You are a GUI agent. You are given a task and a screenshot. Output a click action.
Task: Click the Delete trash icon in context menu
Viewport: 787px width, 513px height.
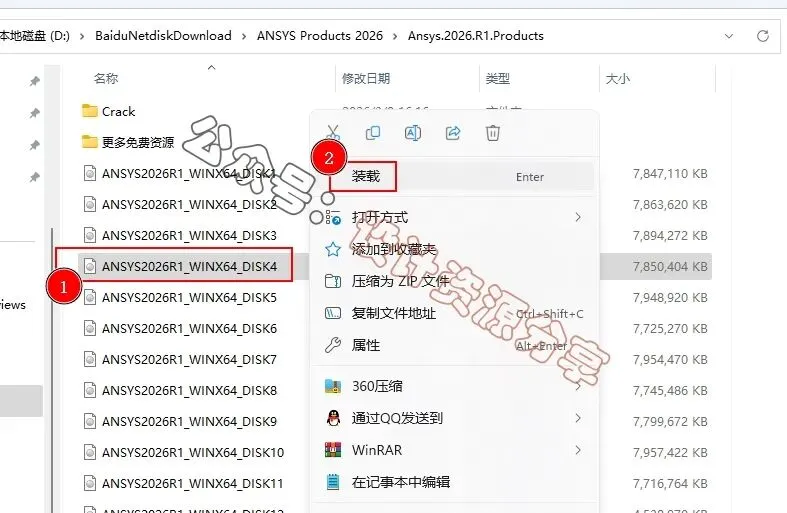pos(493,133)
